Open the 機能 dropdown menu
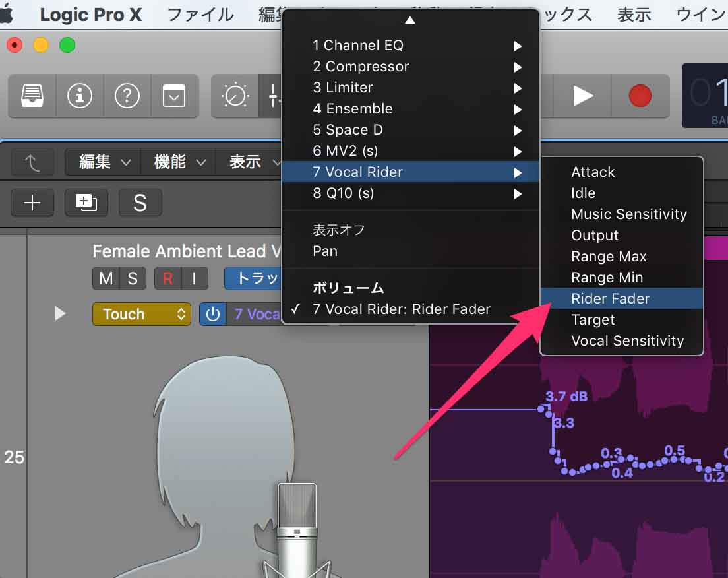Image resolution: width=728 pixels, height=578 pixels. tap(179, 162)
